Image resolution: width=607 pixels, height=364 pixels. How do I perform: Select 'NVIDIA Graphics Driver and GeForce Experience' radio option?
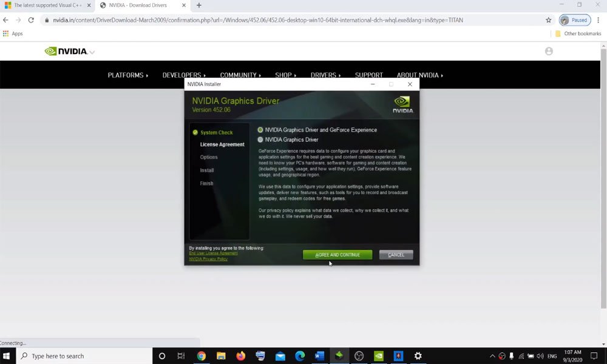click(260, 130)
